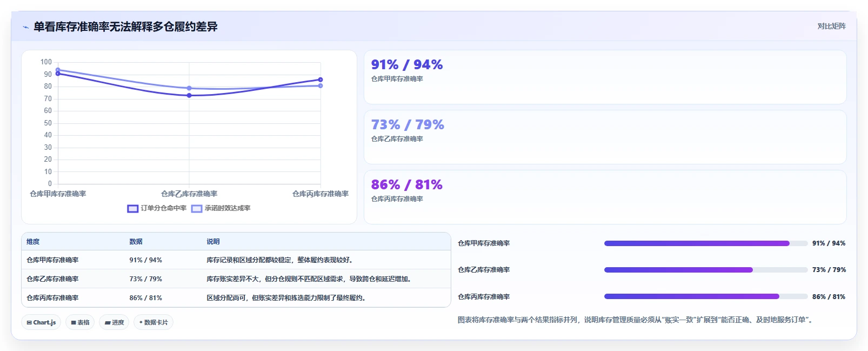The width and height of the screenshot is (868, 351).
Task: Click the 91% / 94% value beside the progress bar
Action: click(x=829, y=243)
